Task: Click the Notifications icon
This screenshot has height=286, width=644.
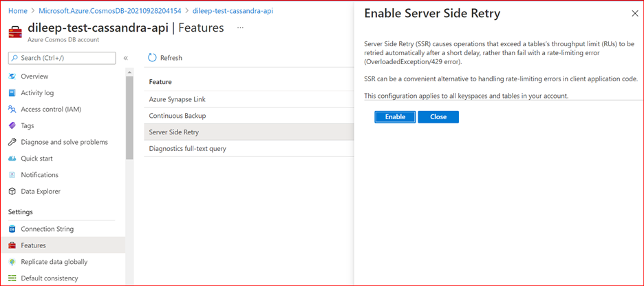Action: 12,175
